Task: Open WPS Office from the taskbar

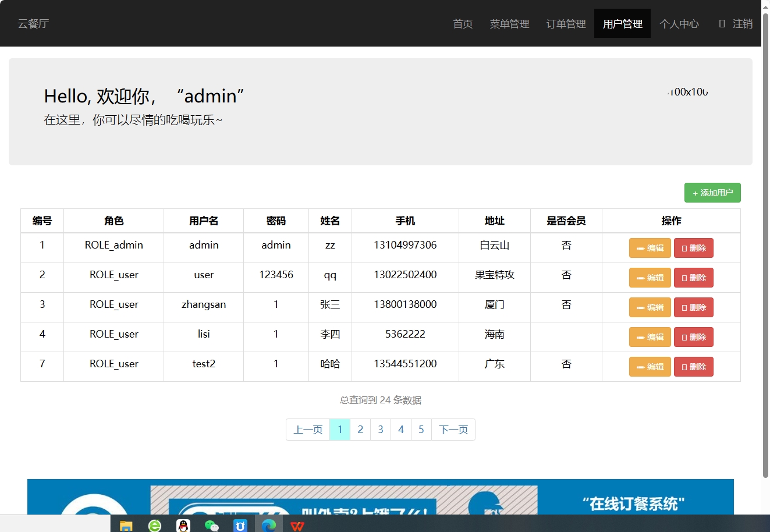Action: click(x=297, y=525)
